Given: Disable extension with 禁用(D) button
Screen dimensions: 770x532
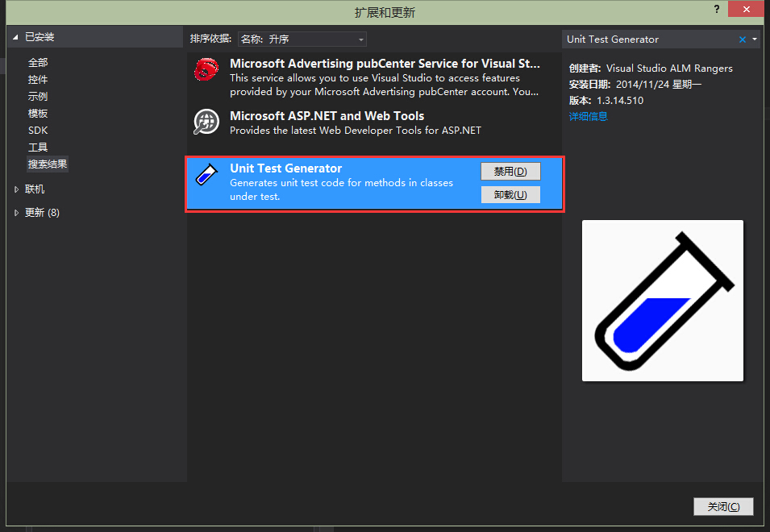Looking at the screenshot, I should pyautogui.click(x=510, y=171).
